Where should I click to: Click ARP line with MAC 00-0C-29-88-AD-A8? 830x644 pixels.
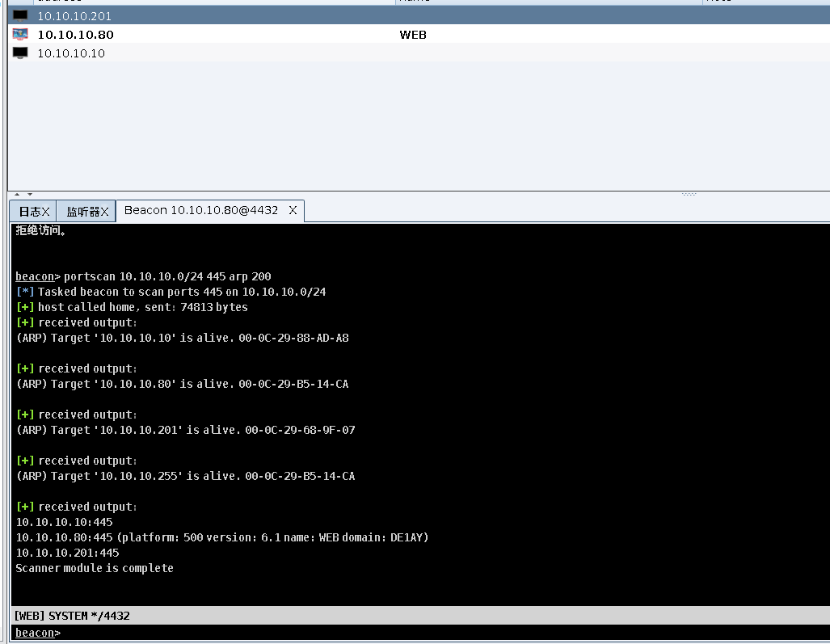point(182,338)
